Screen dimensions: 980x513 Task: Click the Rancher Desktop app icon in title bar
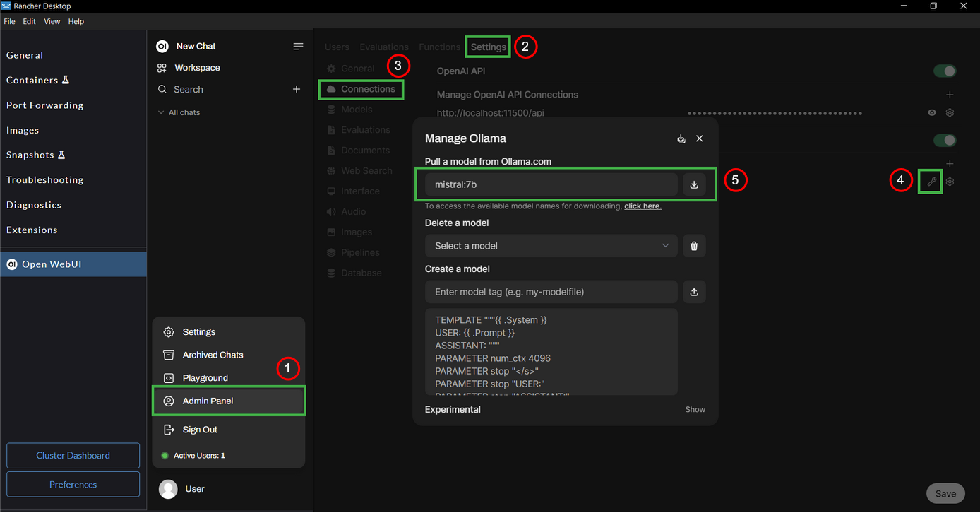pos(6,6)
